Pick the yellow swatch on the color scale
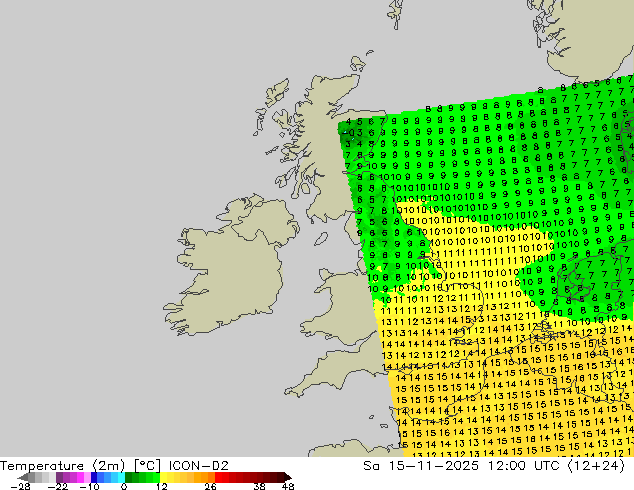Screen dimensions: 634x490 163,477
